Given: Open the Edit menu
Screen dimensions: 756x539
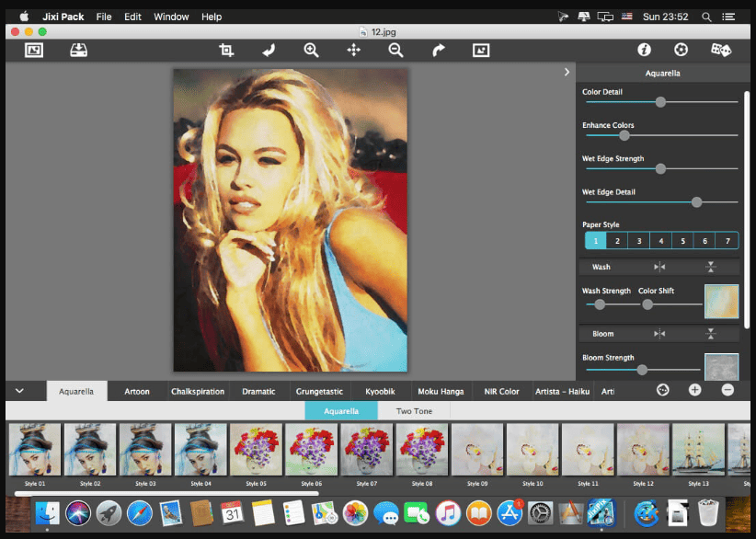Looking at the screenshot, I should (132, 17).
